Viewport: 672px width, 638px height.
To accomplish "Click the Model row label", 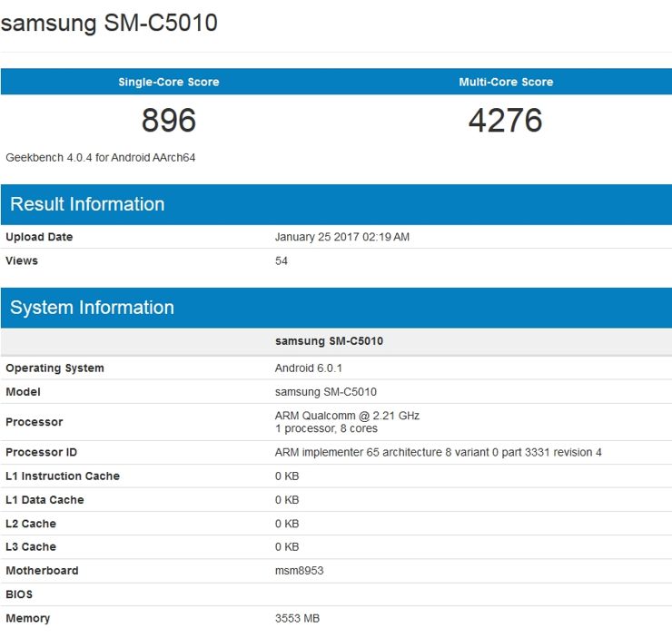I will click(23, 392).
